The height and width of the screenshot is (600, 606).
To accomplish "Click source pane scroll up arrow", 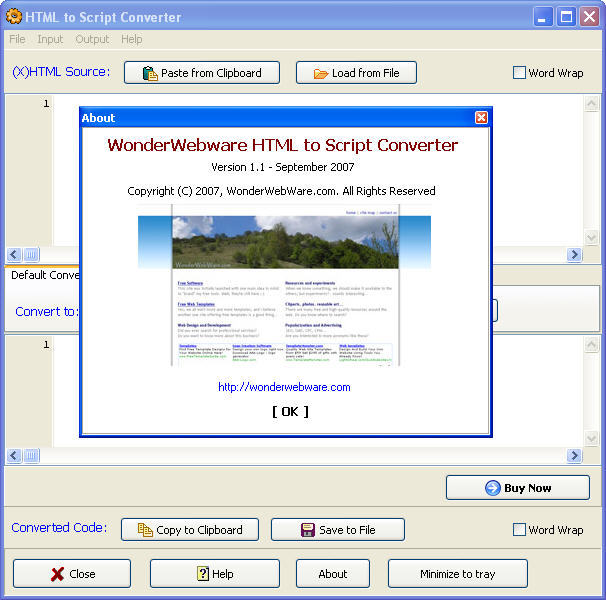I will coord(591,103).
